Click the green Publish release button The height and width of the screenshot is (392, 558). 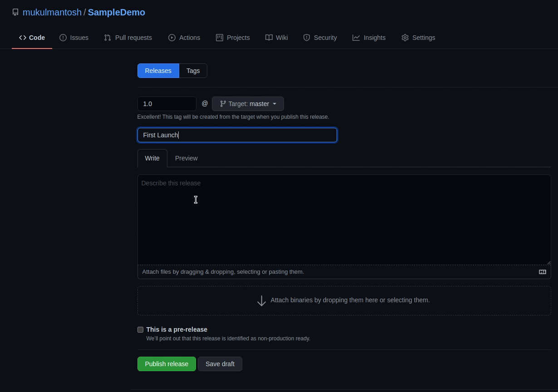click(x=166, y=364)
